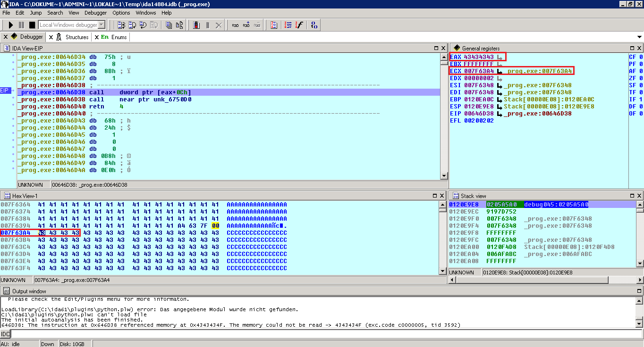This screenshot has width=644, height=347.
Task: Toggle the ZF flag value
Action: tap(641, 78)
